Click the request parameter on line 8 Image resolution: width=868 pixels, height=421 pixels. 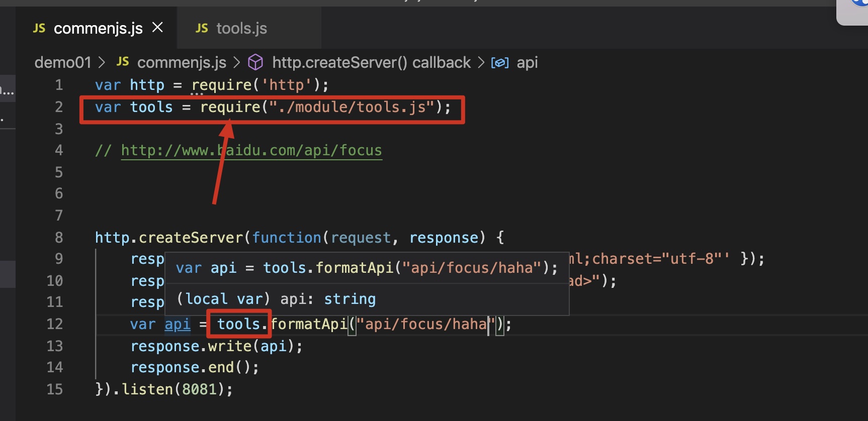[x=361, y=237]
